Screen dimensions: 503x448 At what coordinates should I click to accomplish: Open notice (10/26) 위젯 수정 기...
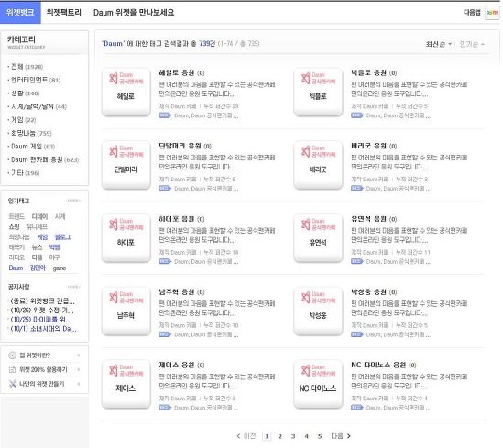[42, 311]
